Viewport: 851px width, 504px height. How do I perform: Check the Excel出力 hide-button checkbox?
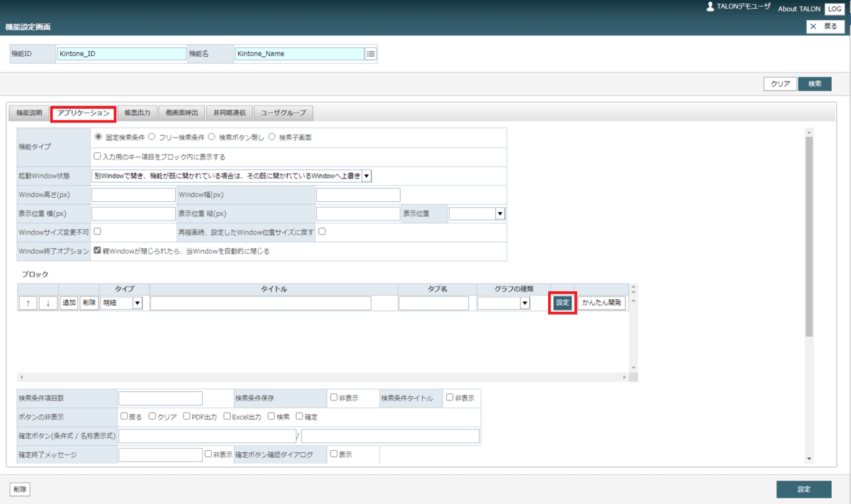point(227,416)
